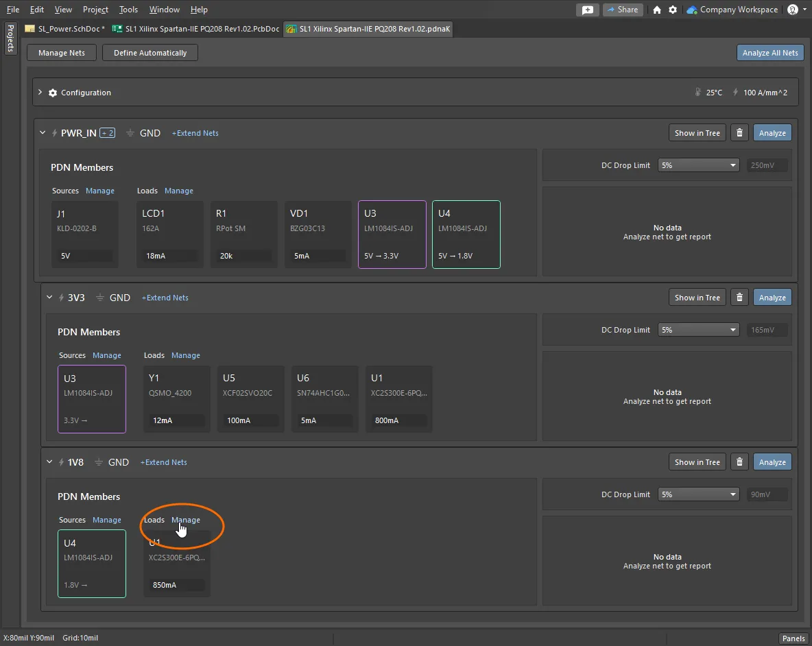Click trash icon for 3V3 network
This screenshot has height=646, width=812.
point(739,298)
